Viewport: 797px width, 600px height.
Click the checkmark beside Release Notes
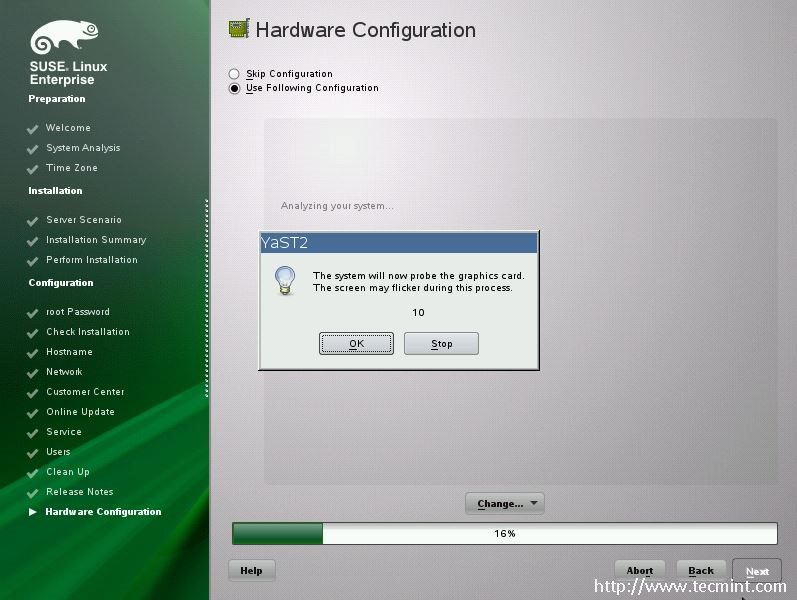pyautogui.click(x=33, y=493)
